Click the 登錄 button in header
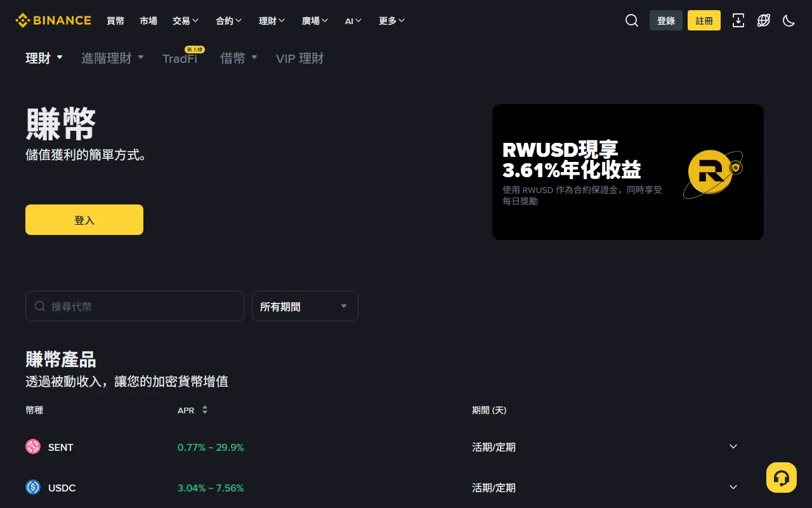 (x=666, y=20)
